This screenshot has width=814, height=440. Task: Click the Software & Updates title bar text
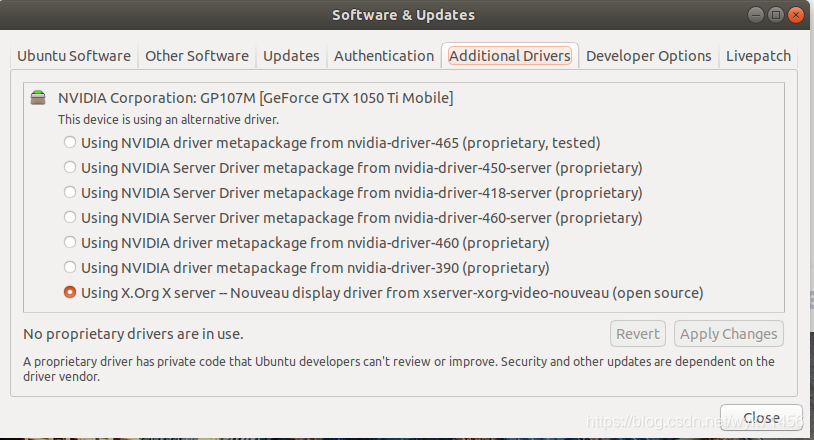point(403,15)
